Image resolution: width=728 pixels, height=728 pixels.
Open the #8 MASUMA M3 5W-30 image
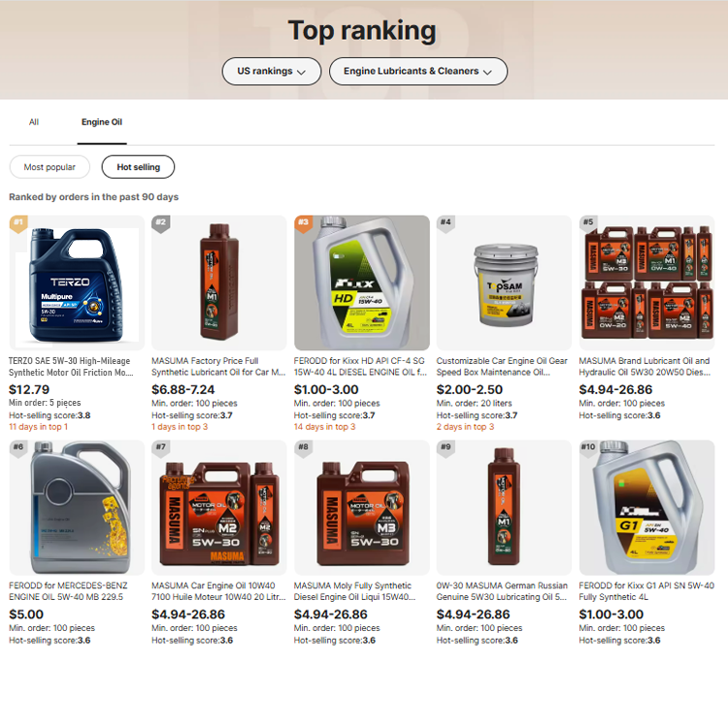point(362,508)
